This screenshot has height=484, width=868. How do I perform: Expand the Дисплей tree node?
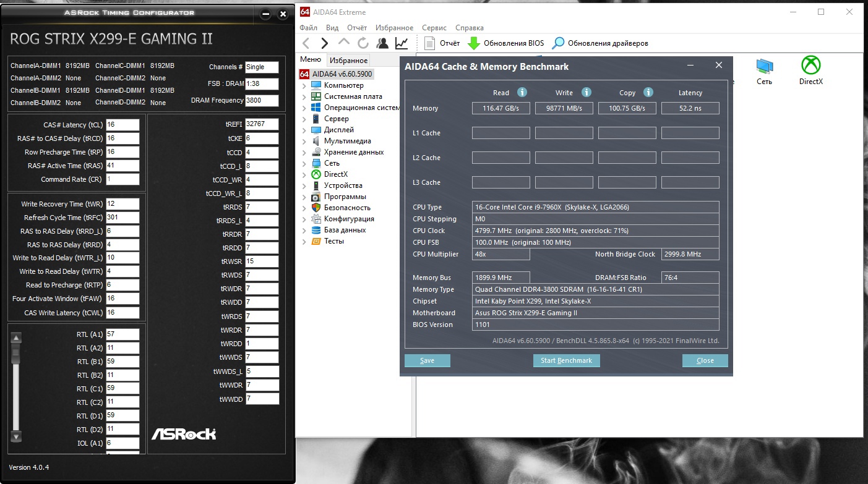point(304,130)
